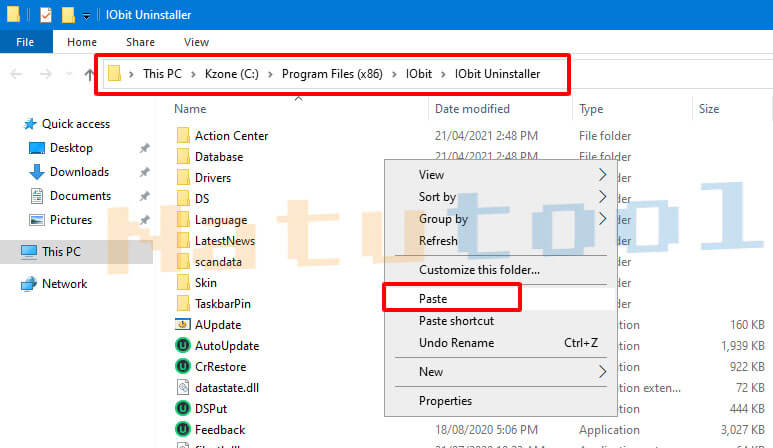Open the Share ribbon tab
The height and width of the screenshot is (448, 773).
pos(140,42)
